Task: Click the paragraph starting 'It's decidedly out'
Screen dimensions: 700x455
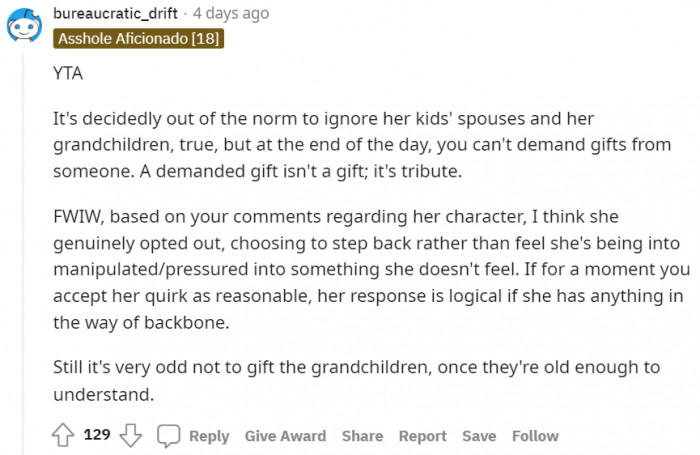Action: tap(362, 145)
